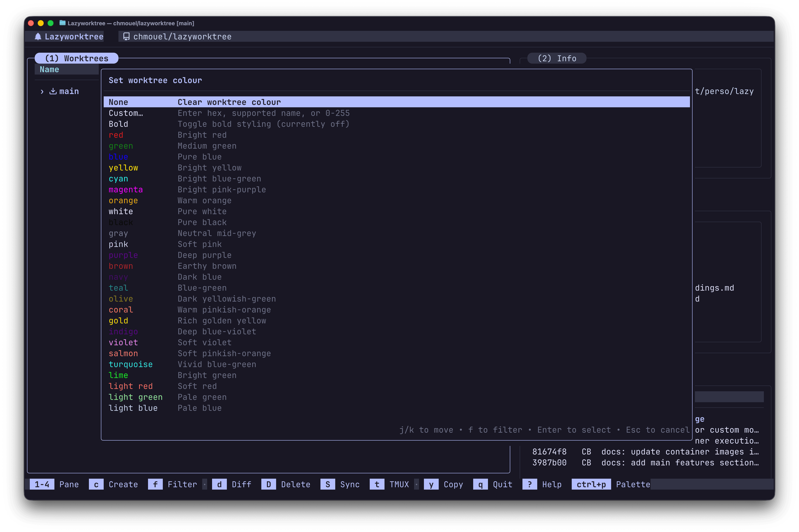Image resolution: width=799 pixels, height=532 pixels.
Task: Click the c Create shortcut button
Action: [x=96, y=484]
